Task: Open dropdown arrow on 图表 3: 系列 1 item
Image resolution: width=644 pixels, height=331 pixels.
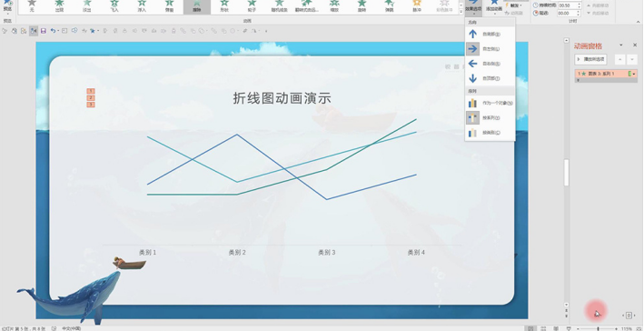Action: pyautogui.click(x=634, y=74)
